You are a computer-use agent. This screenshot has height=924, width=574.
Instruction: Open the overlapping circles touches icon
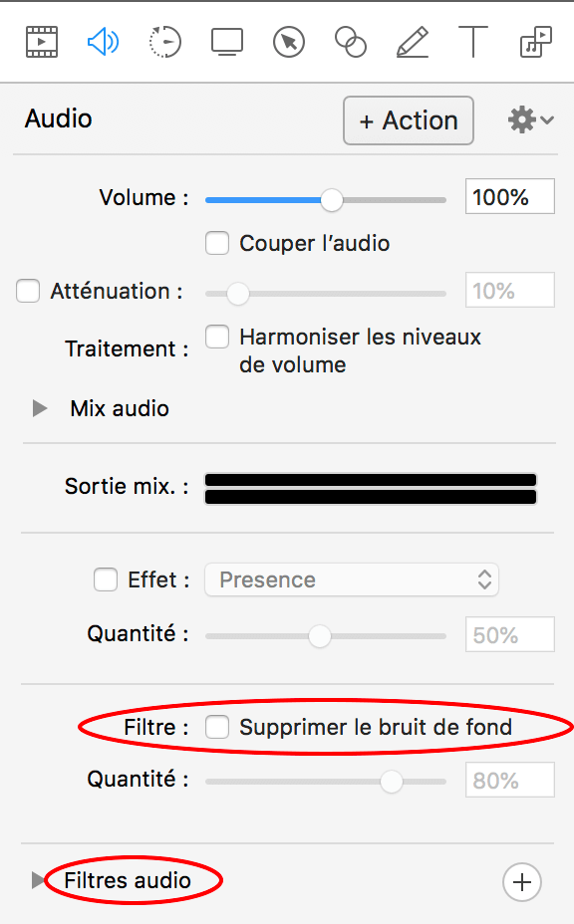coord(351,42)
